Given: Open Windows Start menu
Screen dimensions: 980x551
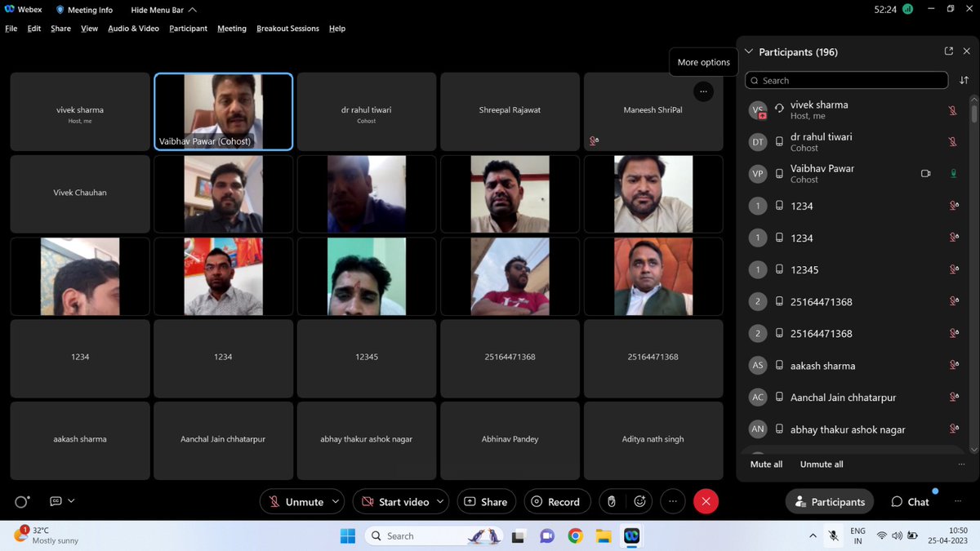Looking at the screenshot, I should coord(348,535).
